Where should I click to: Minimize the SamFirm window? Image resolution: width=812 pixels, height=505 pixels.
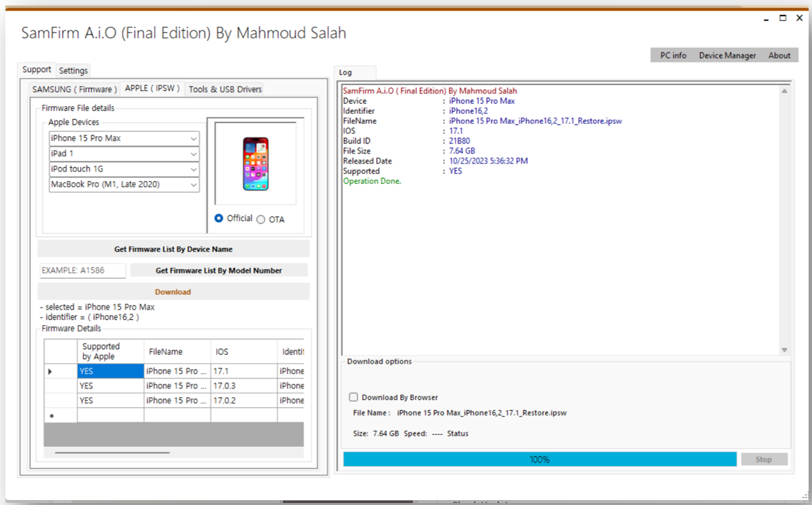click(766, 19)
